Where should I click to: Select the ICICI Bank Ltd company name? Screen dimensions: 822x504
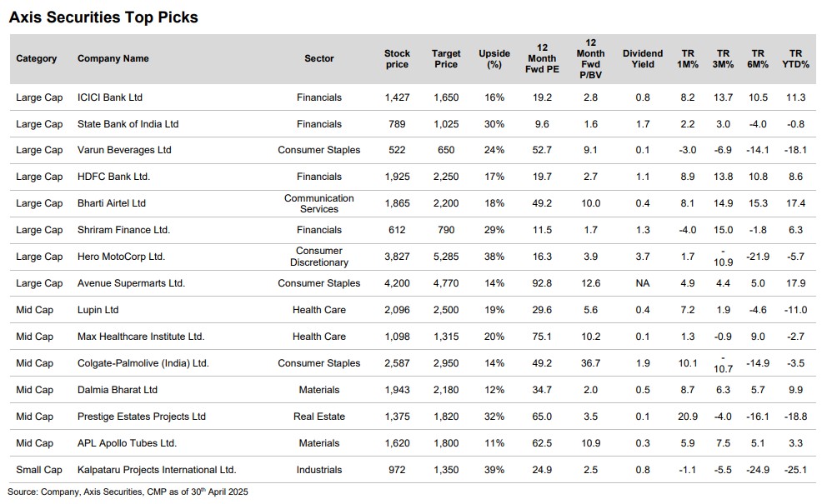(109, 97)
